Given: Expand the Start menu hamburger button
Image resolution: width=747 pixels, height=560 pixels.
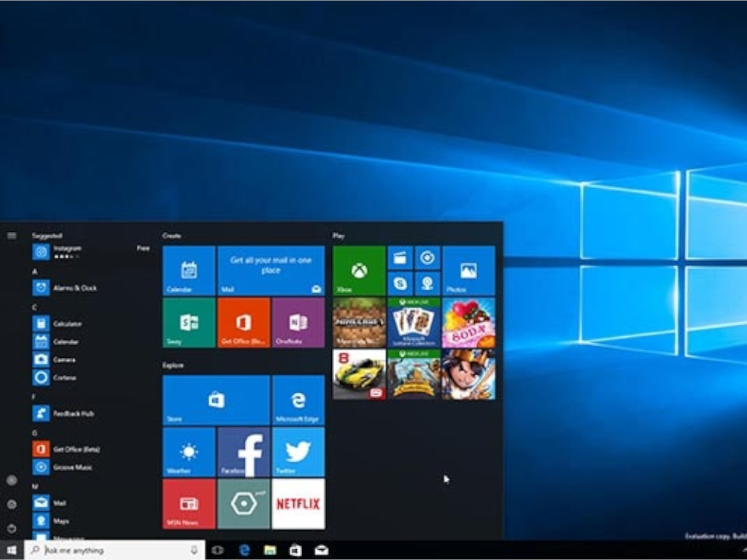Looking at the screenshot, I should point(11,235).
